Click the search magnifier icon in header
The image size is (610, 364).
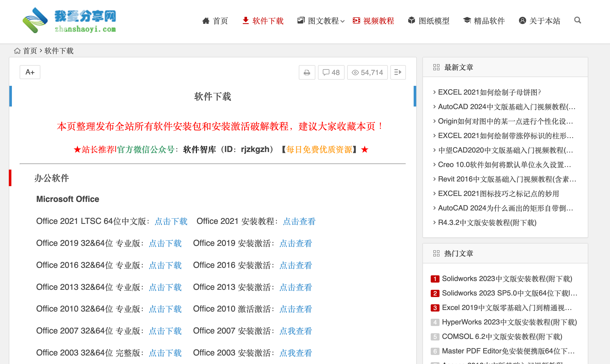[x=577, y=20]
